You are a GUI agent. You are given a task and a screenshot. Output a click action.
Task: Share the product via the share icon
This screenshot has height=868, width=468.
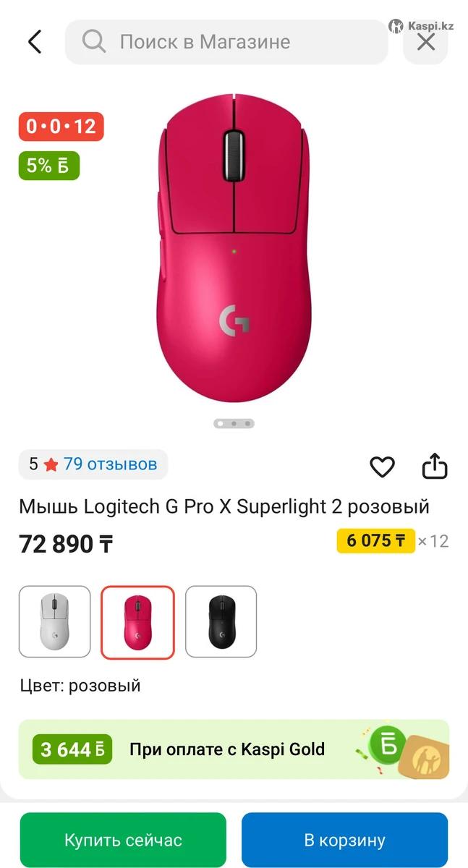pyautogui.click(x=435, y=466)
